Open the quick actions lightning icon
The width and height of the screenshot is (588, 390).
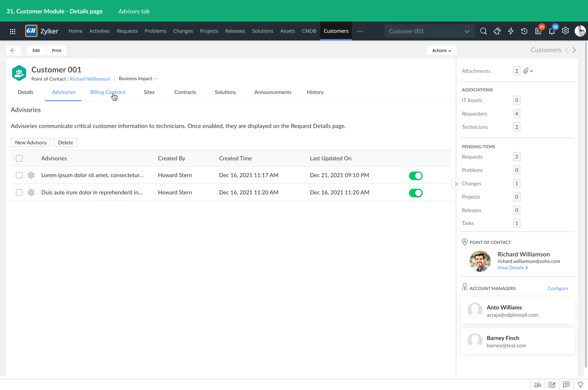511,31
